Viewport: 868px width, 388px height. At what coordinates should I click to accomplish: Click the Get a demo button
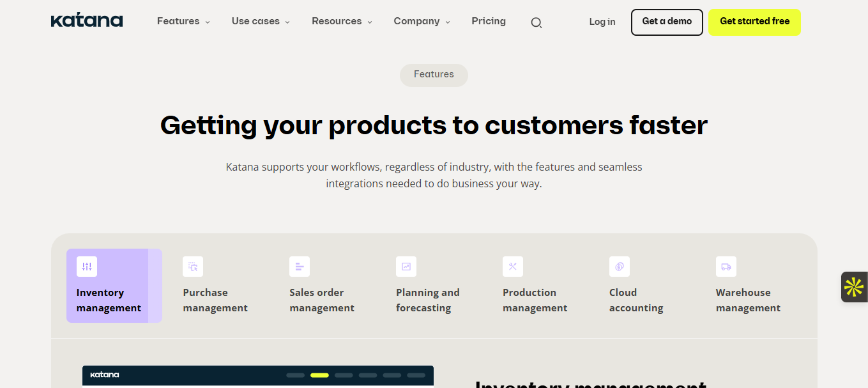(x=667, y=22)
